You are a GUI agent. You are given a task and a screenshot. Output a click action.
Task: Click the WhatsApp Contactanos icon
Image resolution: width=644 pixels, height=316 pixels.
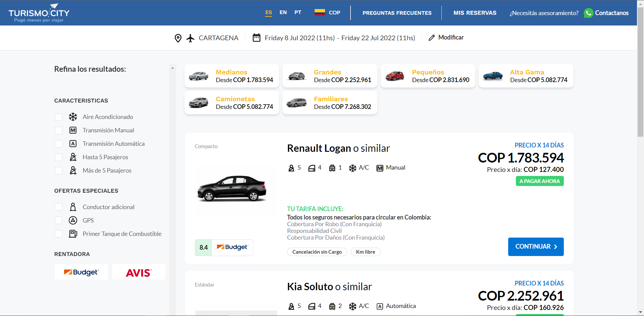tap(588, 13)
